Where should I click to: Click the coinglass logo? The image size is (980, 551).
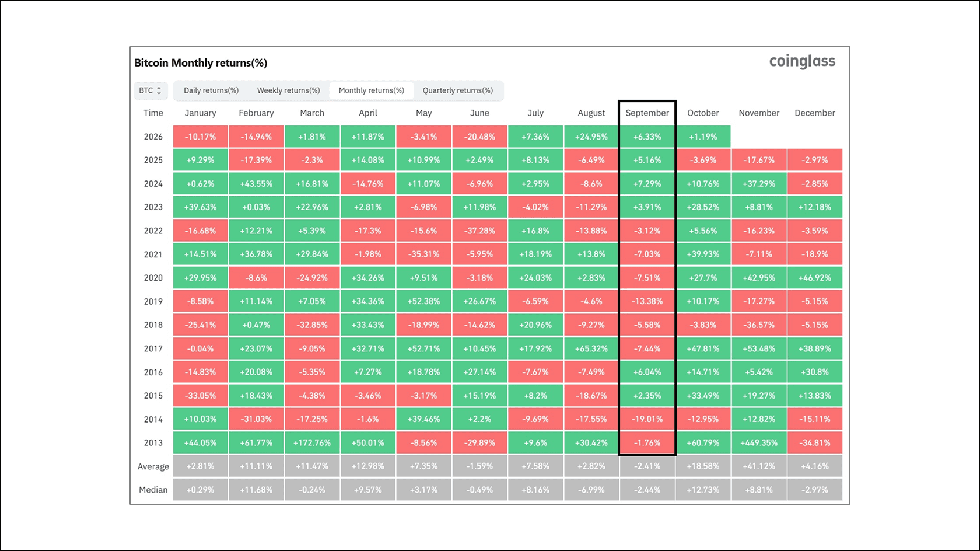[x=802, y=61]
